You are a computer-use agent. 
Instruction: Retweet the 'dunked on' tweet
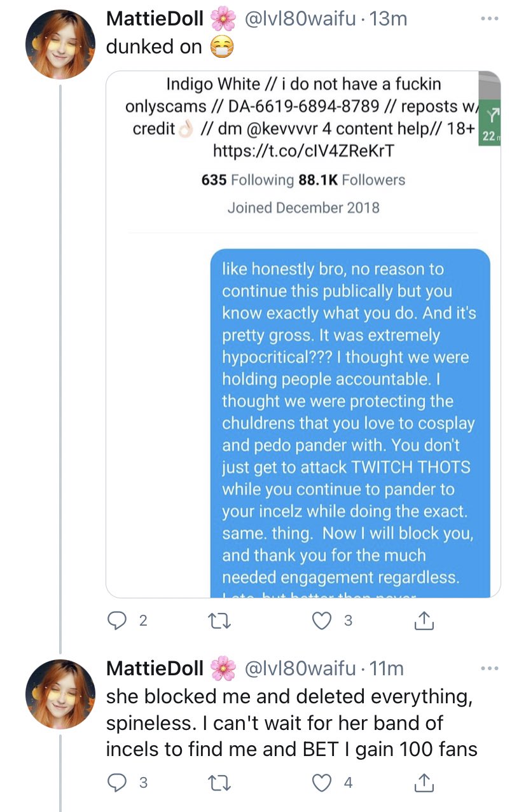click(x=220, y=621)
